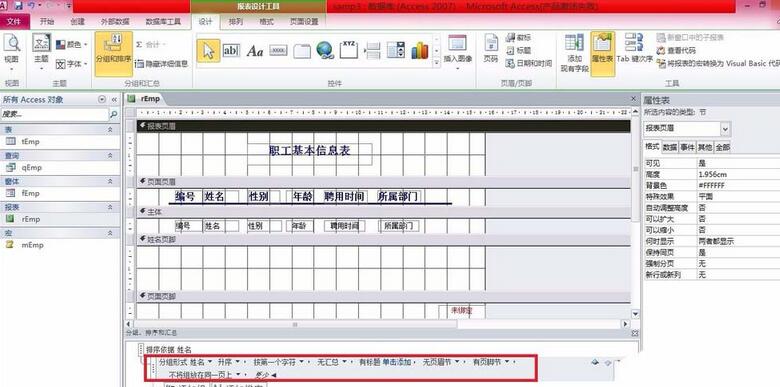This screenshot has height=387, width=780.
Task: Open 插入图像 (Insert Image) button
Action: point(458,53)
